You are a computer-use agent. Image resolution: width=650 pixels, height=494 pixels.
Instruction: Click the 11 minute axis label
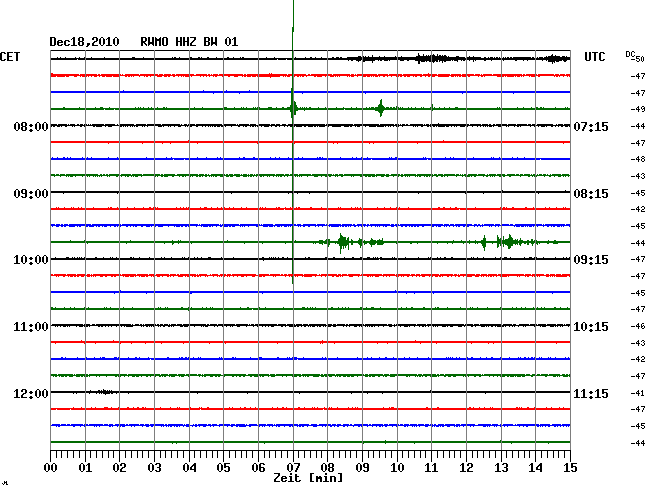[x=431, y=468]
